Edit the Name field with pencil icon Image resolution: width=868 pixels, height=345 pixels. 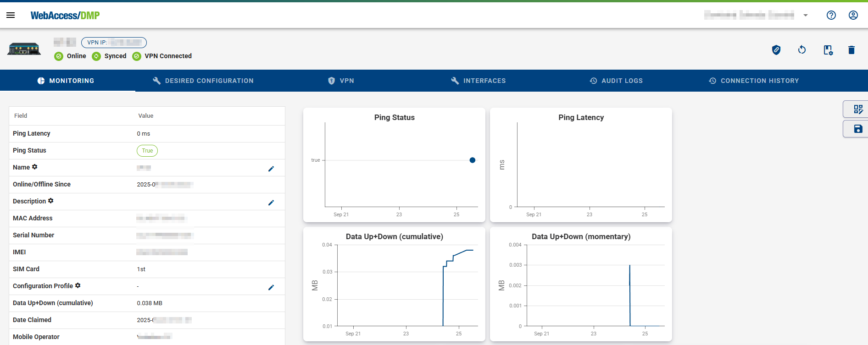pos(271,169)
